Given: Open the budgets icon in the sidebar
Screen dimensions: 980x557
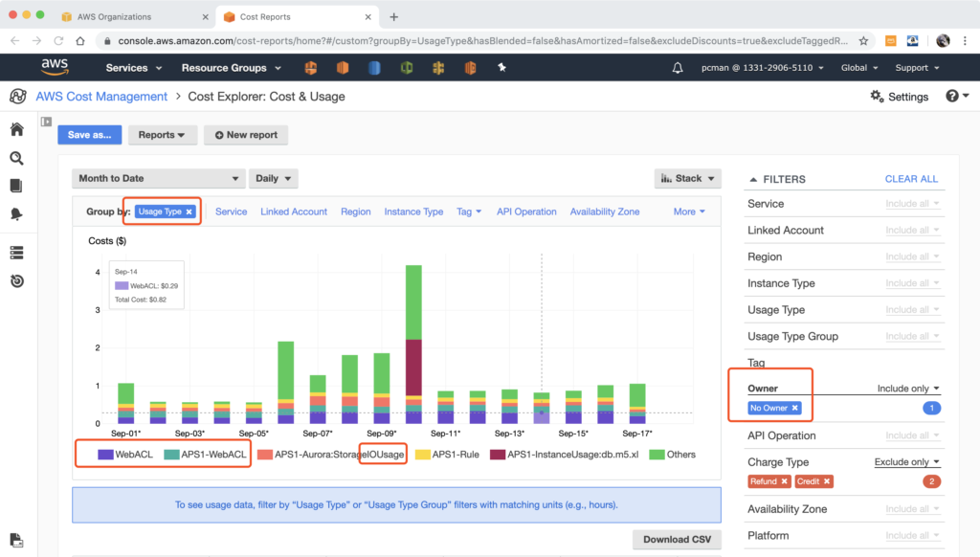Looking at the screenshot, I should click(17, 213).
